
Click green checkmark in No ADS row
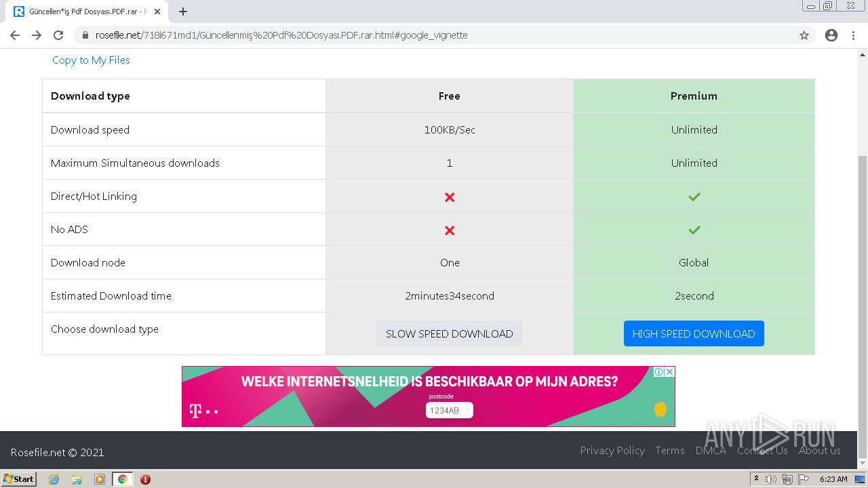(x=694, y=230)
